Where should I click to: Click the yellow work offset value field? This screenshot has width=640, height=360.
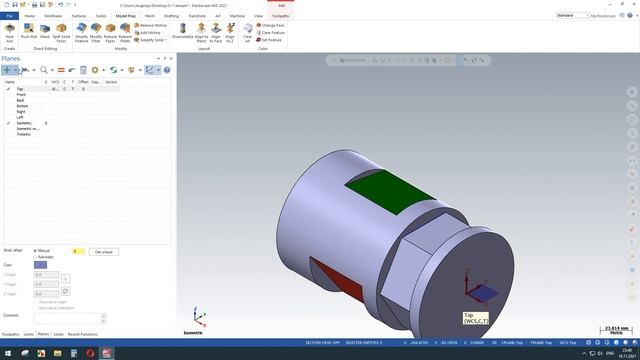coord(78,251)
